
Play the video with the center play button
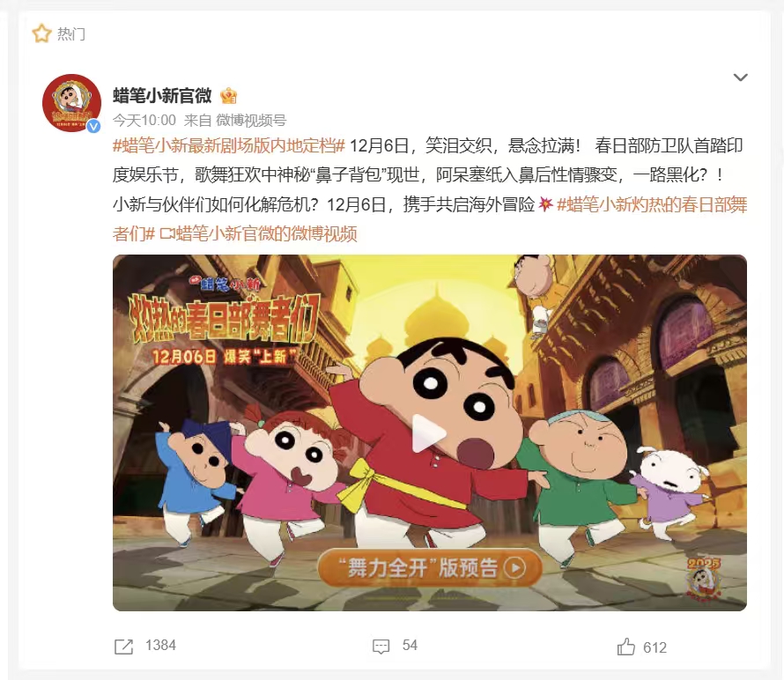click(427, 433)
